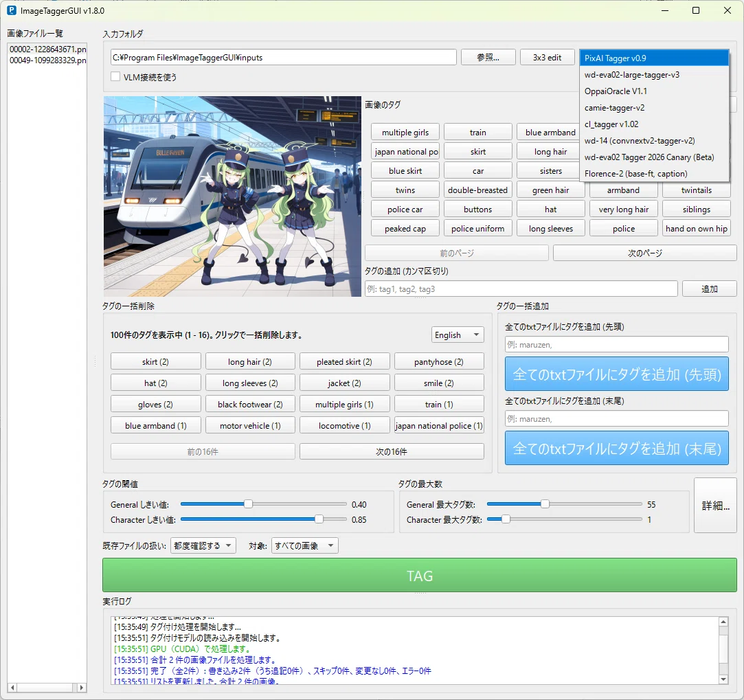744x700 pixels.
Task: Select wd-eva02-large-tagger-v3 from model list
Action: 654,74
